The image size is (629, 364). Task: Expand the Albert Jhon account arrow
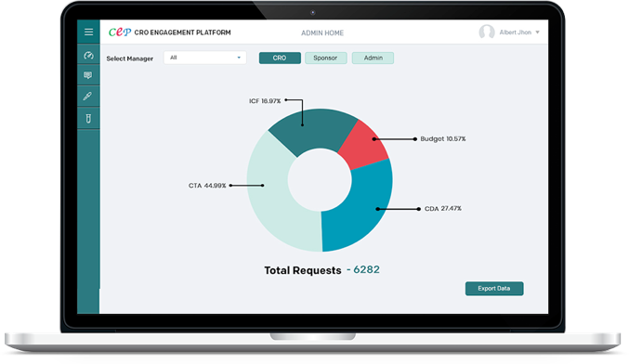click(538, 32)
